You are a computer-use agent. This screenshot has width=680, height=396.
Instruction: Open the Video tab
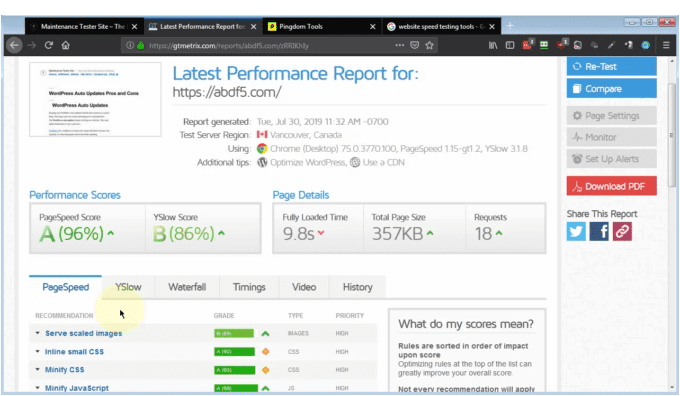point(304,287)
